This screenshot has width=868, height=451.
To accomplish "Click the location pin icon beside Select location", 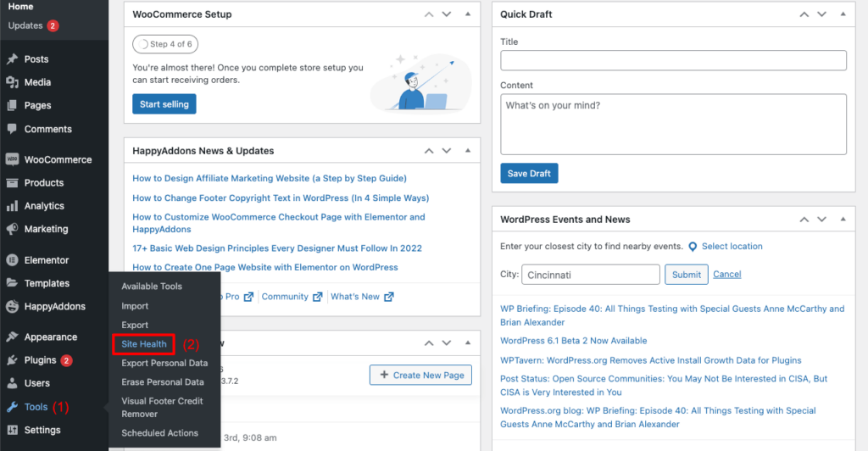I will (x=693, y=247).
